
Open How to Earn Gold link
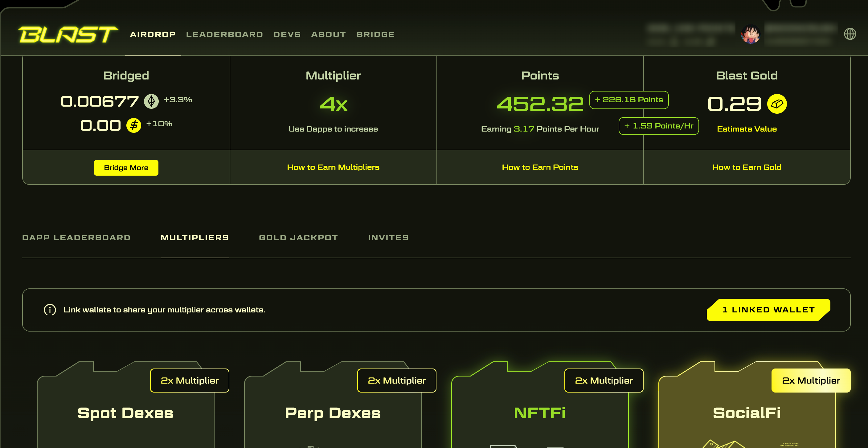click(747, 167)
